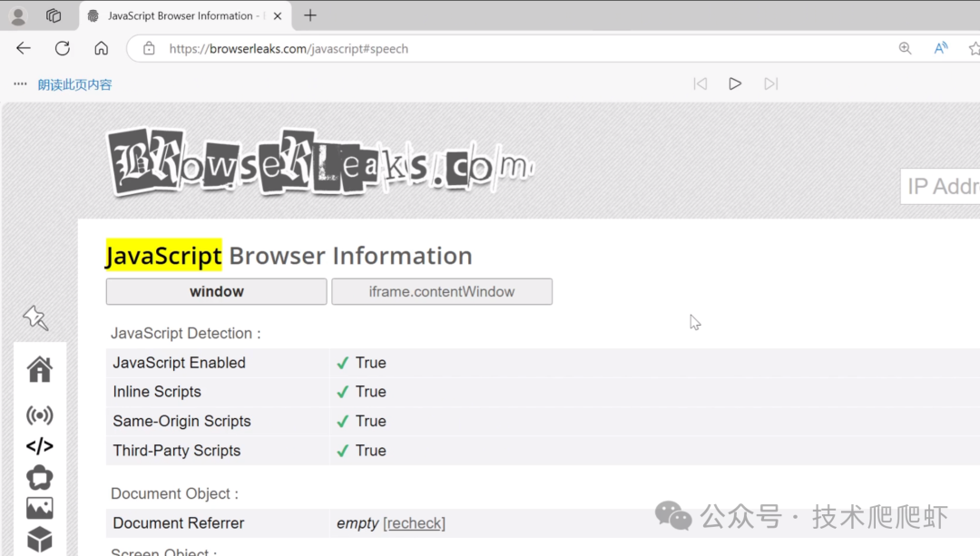Image resolution: width=980 pixels, height=556 pixels.
Task: Click the zoom magnifier icon in address bar
Action: coord(905,49)
